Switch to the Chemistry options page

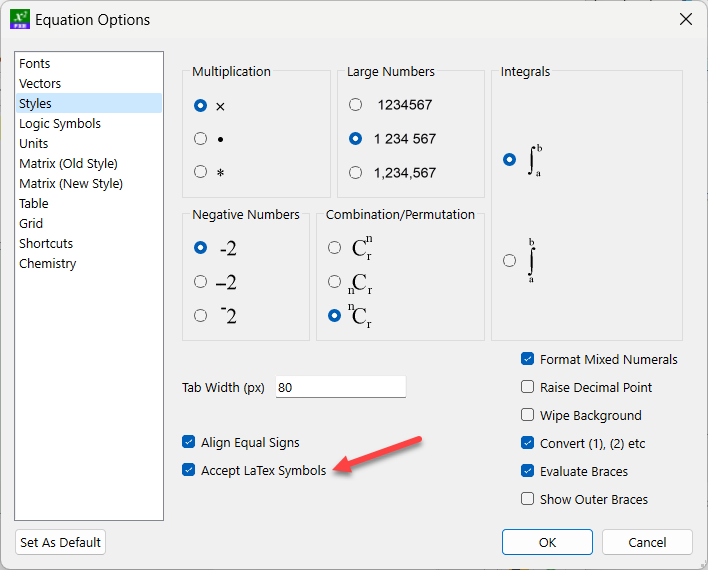pyautogui.click(x=47, y=263)
